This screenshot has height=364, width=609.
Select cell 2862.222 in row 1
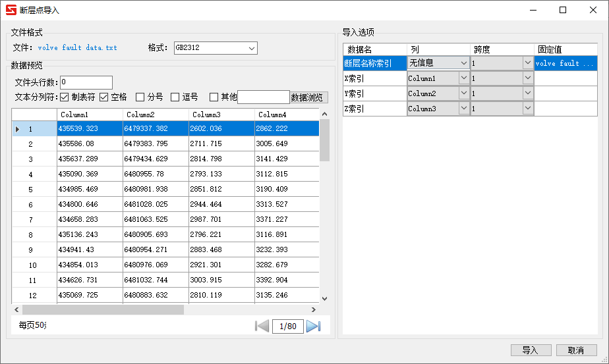click(287, 128)
